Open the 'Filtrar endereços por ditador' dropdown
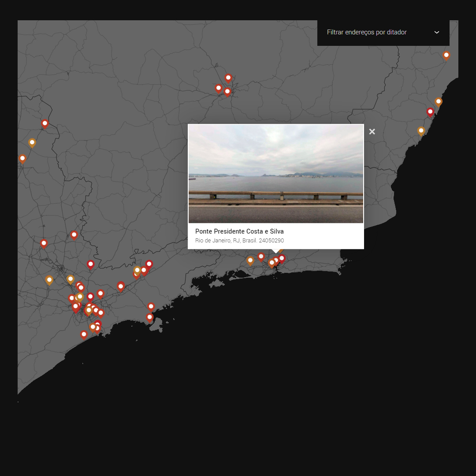 383,33
